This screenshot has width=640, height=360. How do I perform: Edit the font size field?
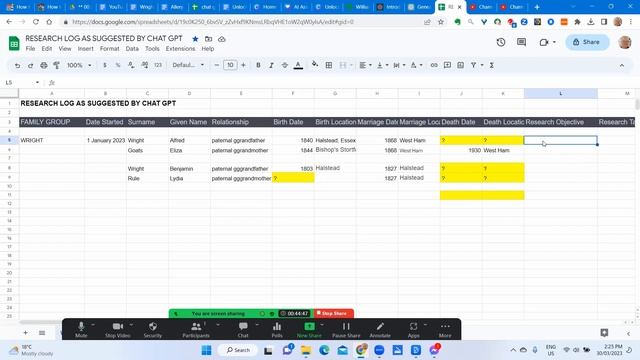coord(230,65)
